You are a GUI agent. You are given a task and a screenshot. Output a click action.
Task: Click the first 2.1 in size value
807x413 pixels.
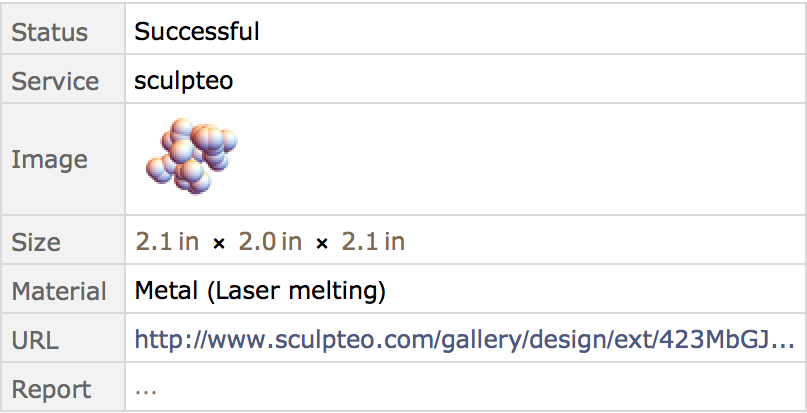pyautogui.click(x=167, y=241)
